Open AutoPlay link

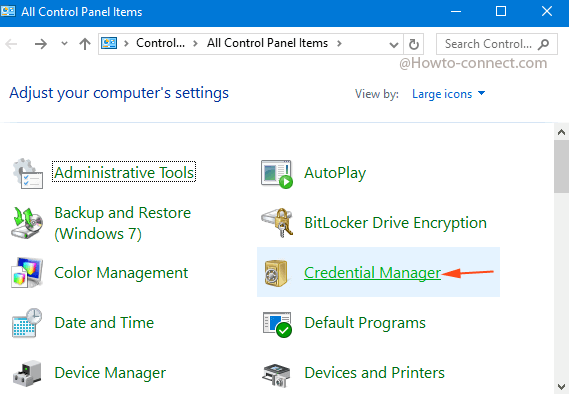click(335, 173)
